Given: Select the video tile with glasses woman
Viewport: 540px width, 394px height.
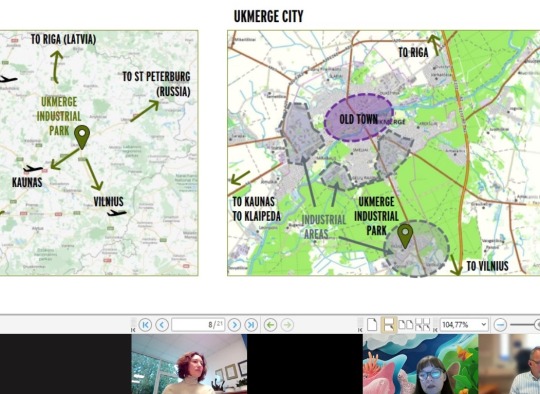Looking at the screenshot, I should click(420, 364).
